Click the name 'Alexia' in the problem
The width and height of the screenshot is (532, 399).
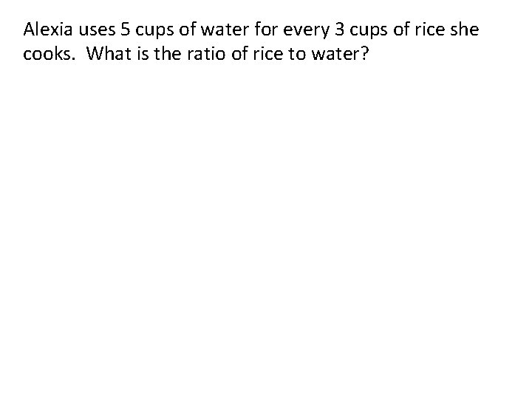tap(48, 29)
